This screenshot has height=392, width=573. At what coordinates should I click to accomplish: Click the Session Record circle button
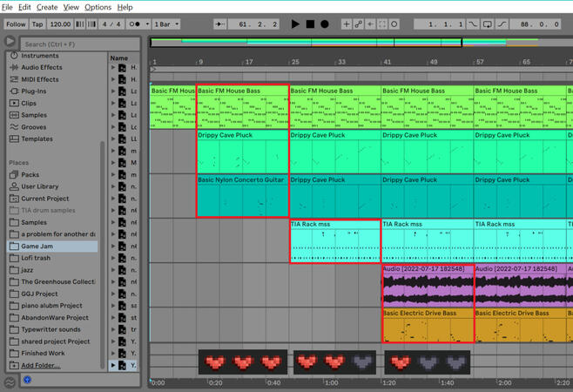[394, 24]
